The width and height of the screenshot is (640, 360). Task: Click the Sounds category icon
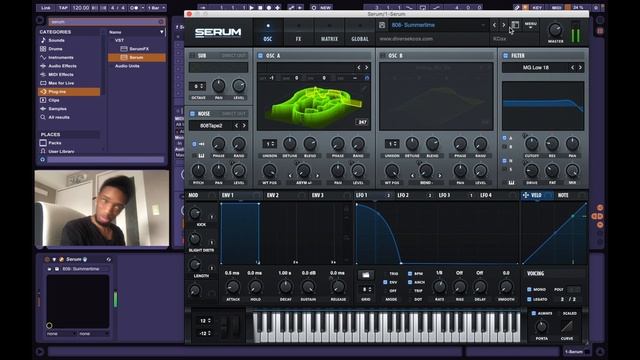[x=43, y=40]
